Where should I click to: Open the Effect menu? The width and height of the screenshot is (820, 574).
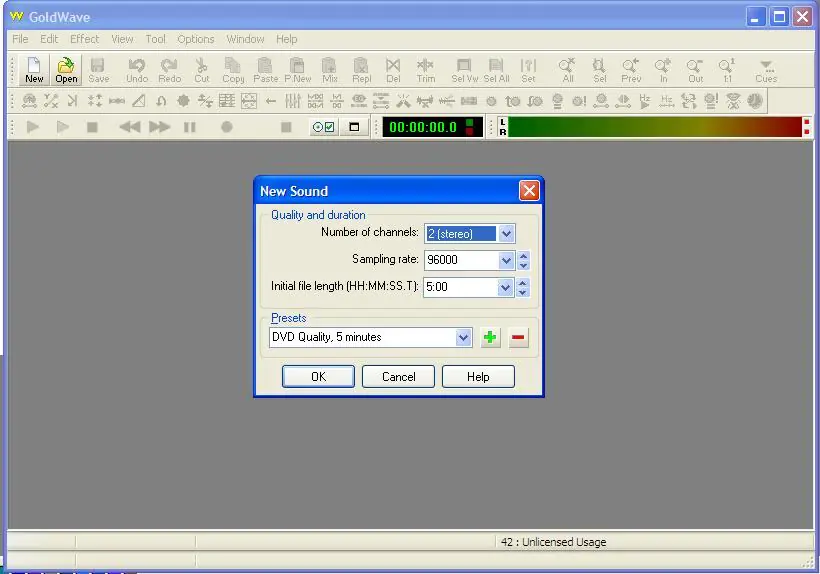tap(84, 39)
